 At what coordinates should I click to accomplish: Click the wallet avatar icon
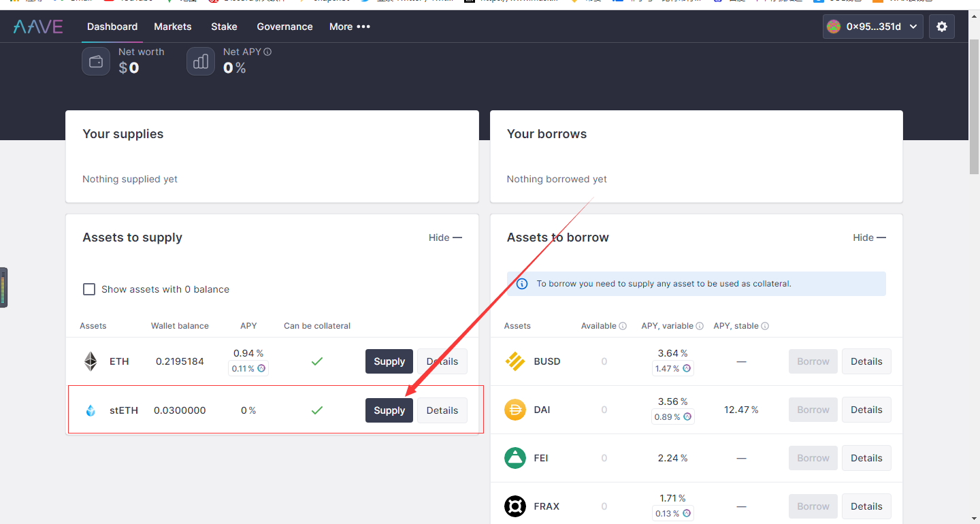(834, 27)
